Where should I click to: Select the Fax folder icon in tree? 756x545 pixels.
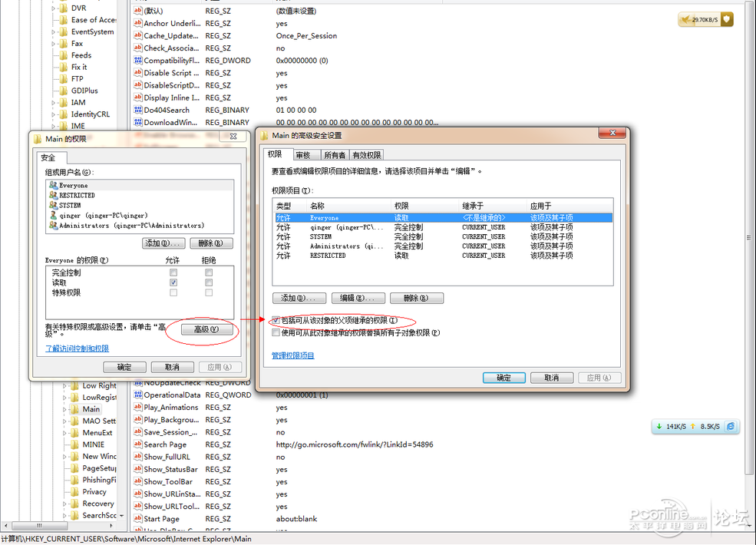[64, 44]
